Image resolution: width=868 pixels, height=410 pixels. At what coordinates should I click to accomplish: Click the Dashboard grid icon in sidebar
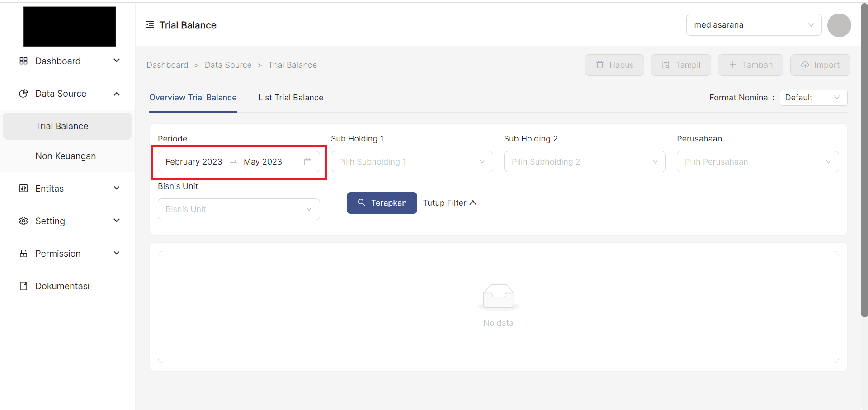[24, 61]
